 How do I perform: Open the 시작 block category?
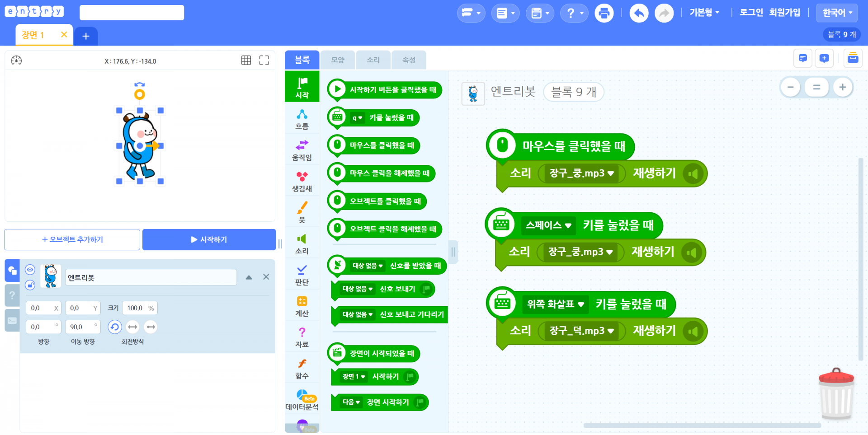coord(302,86)
